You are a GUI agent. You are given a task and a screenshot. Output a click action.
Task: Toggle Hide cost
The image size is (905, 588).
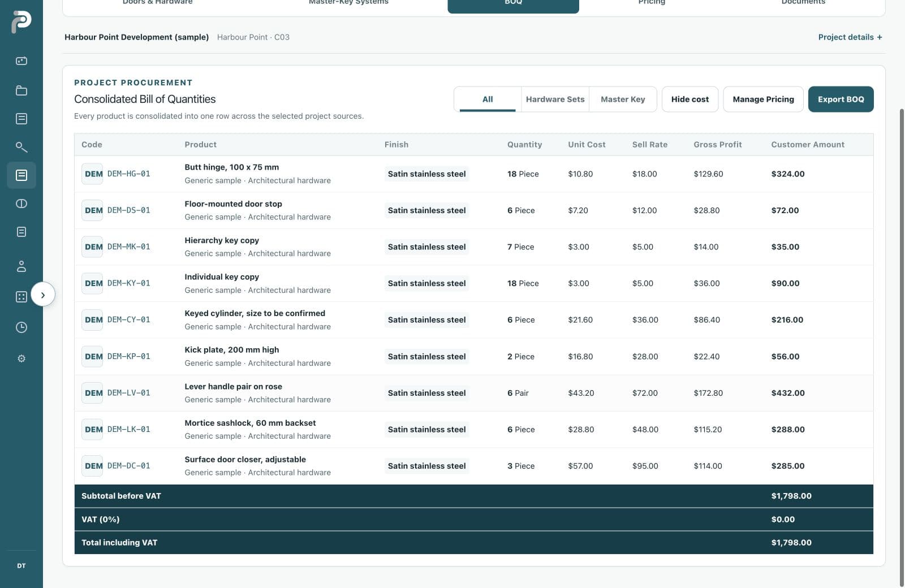point(690,100)
